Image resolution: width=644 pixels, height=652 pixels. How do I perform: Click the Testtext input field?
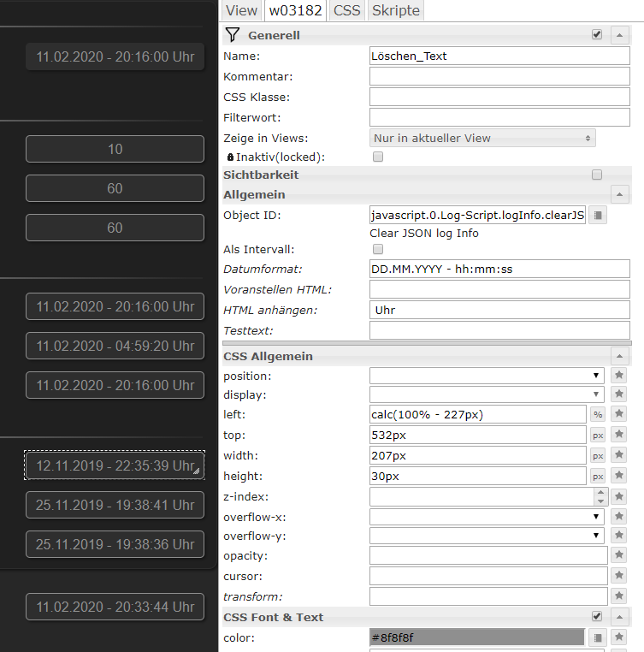(499, 330)
